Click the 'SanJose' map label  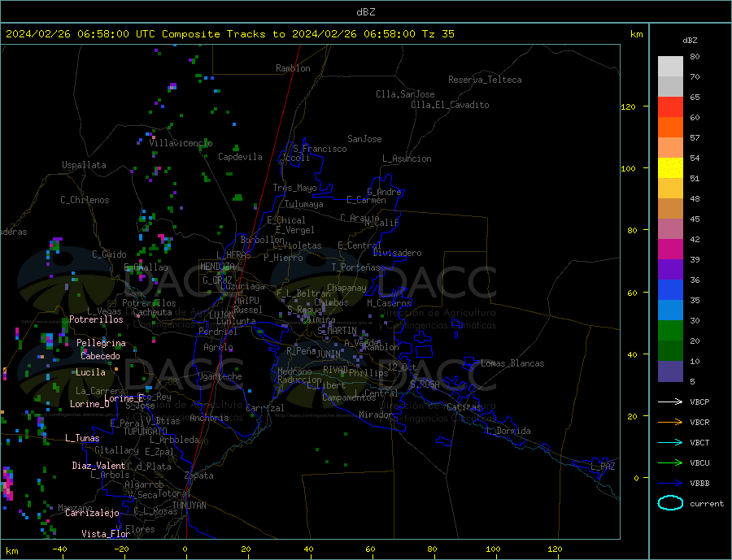364,139
